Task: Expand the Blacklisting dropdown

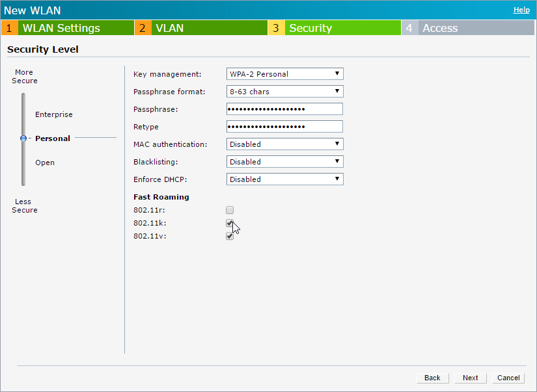Action: (x=285, y=161)
